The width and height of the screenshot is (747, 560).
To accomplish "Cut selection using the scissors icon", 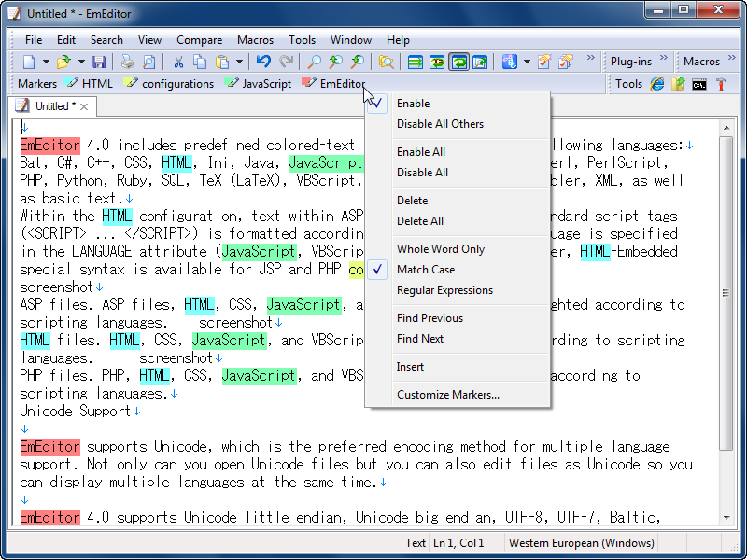I will tap(178, 62).
